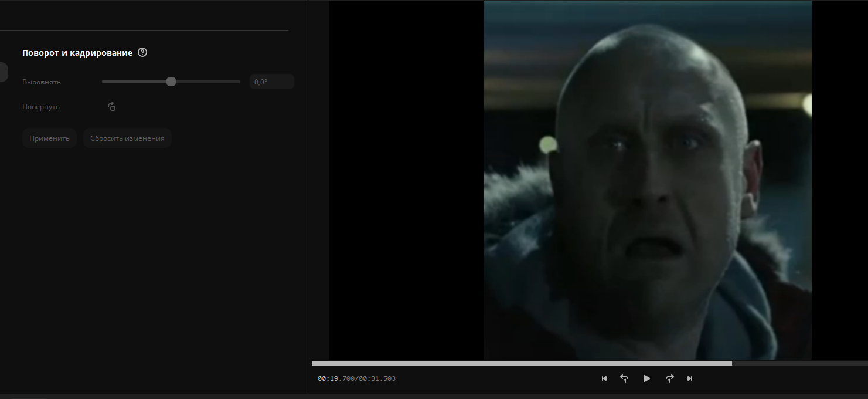Click the angle value field 0,0°
Screen dimensions: 868x399
point(272,82)
